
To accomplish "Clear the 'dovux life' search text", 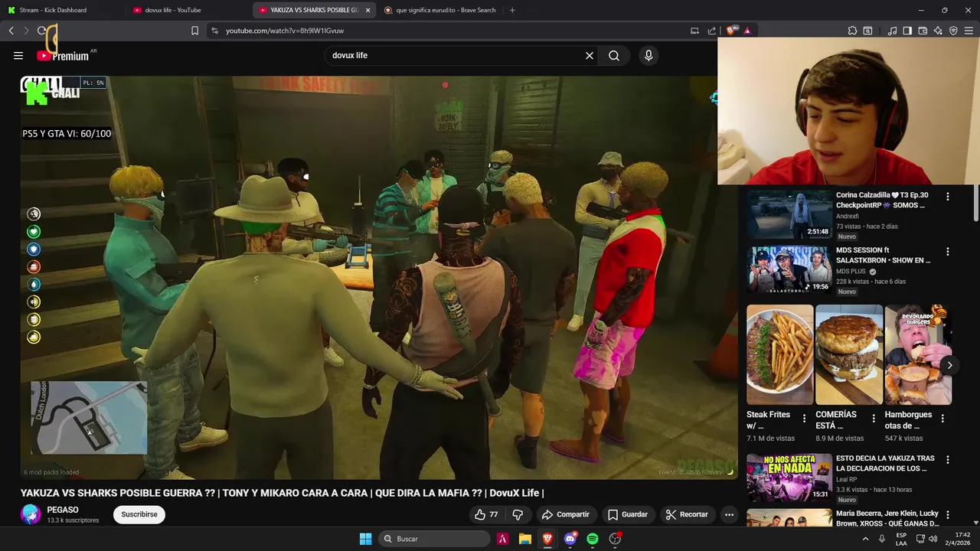I will (590, 56).
